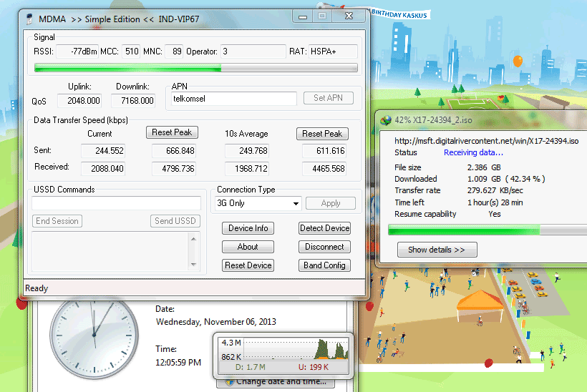
Task: Reset Peak for 10s Average column
Action: [322, 134]
